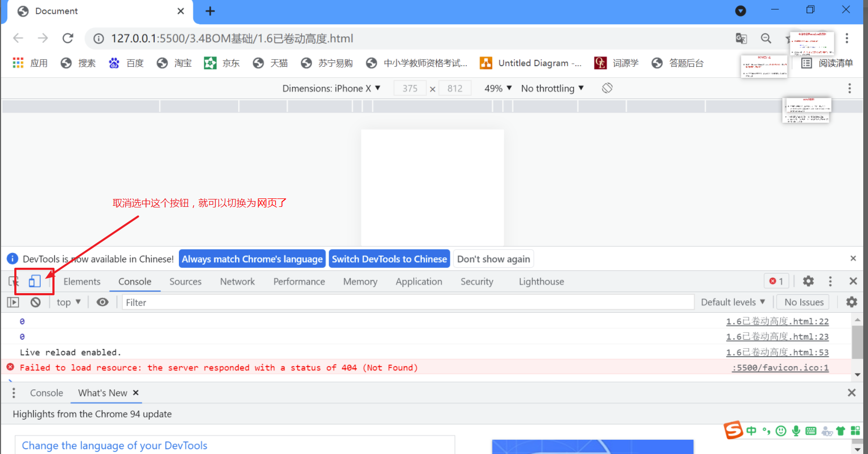Switch to the Memory tab
This screenshot has height=454, width=868.
(360, 282)
